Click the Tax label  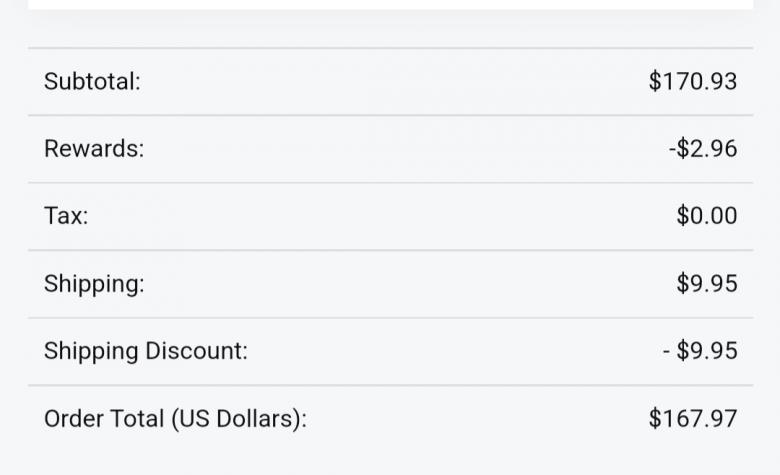(x=66, y=216)
